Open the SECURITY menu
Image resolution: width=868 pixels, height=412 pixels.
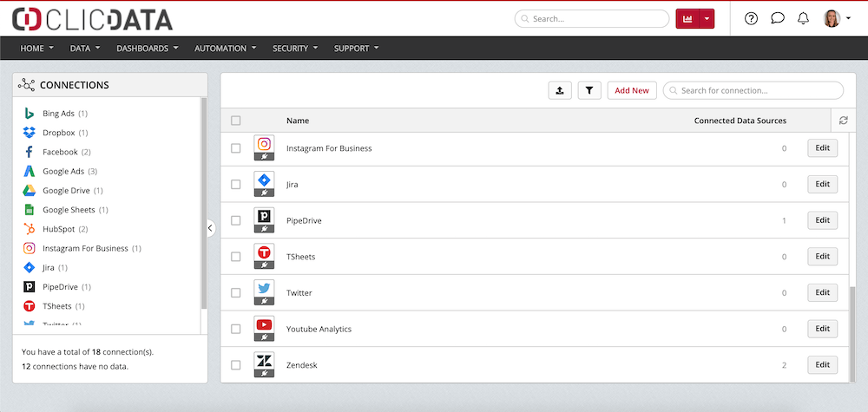pyautogui.click(x=295, y=48)
